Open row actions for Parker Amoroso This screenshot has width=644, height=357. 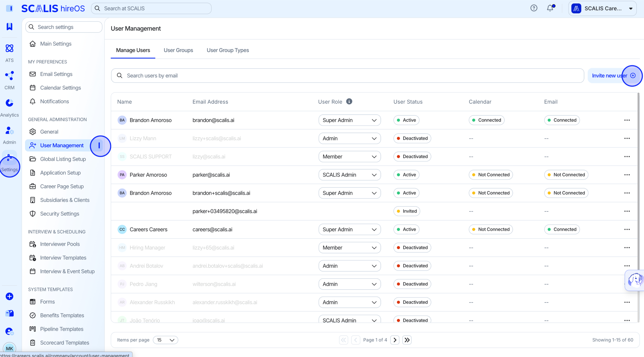(627, 175)
